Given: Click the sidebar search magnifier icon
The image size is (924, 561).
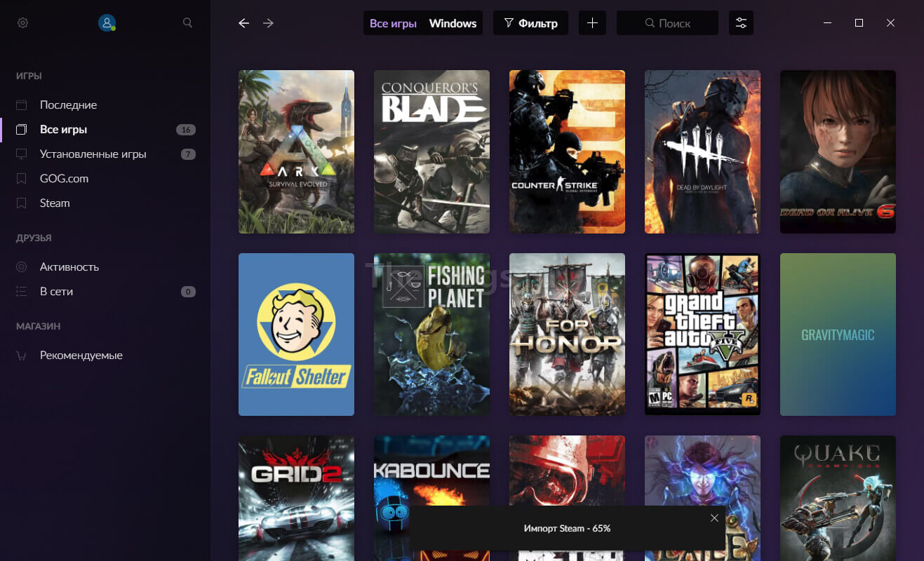Looking at the screenshot, I should [187, 22].
